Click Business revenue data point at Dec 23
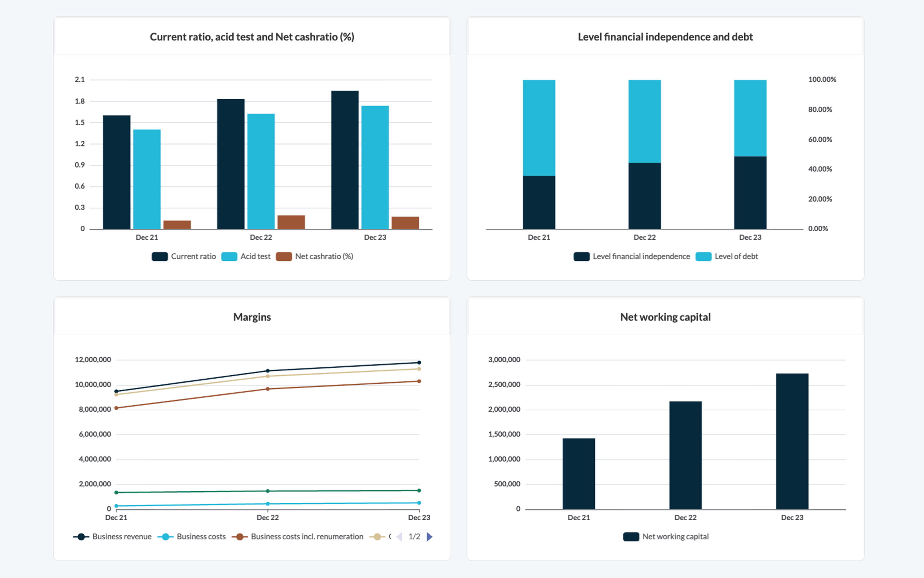 pos(419,362)
